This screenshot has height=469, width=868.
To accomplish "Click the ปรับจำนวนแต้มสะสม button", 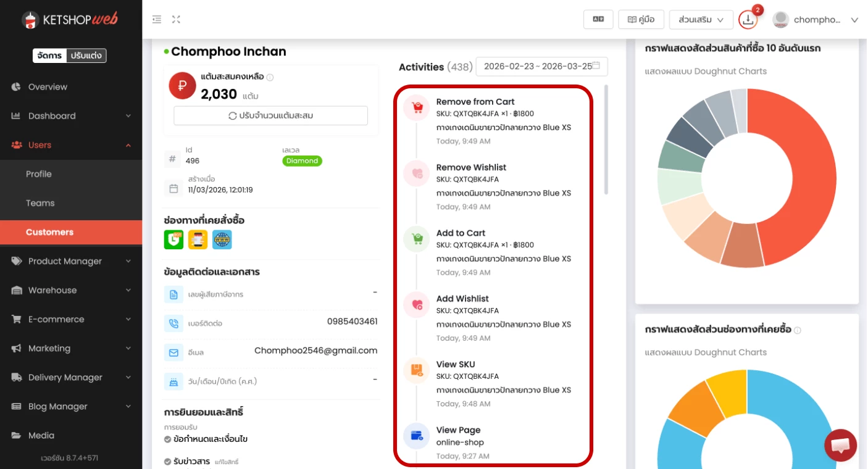I will [270, 115].
